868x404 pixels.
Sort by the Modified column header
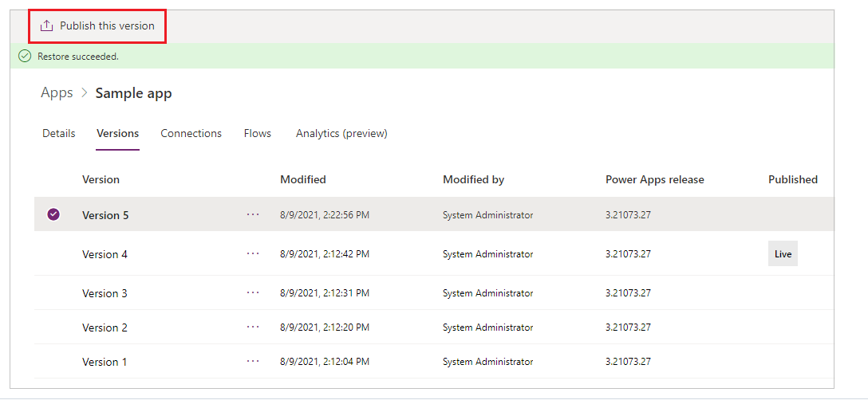click(x=303, y=179)
